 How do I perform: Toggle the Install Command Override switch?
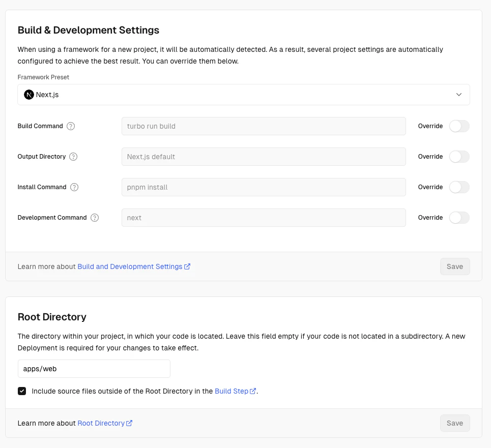(459, 187)
